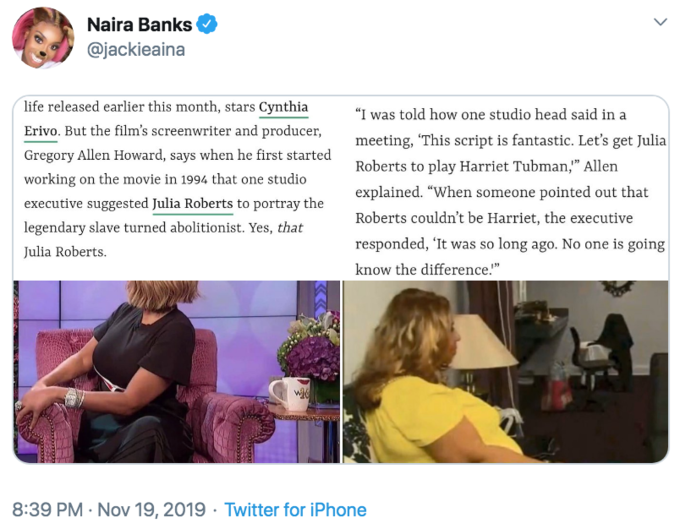The image size is (680, 529).
Task: Click the 8:39 PM tweet timestamp
Action: pyautogui.click(x=47, y=509)
